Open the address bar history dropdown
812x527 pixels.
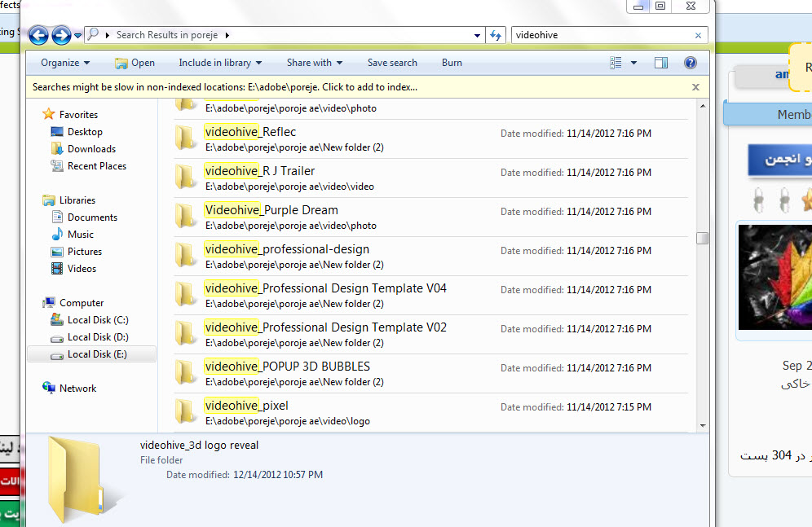pos(477,35)
